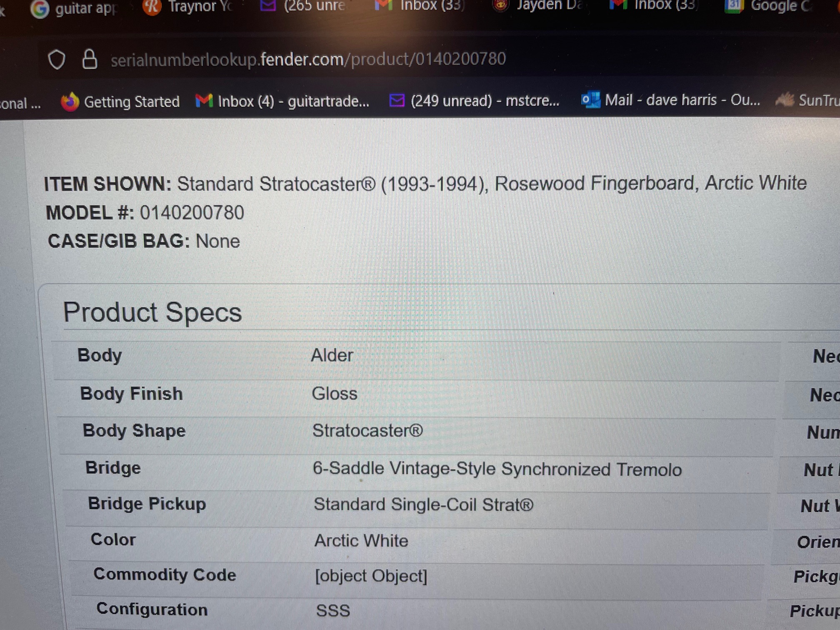Open the Getting Started bookmark
The width and height of the screenshot is (840, 630).
(132, 102)
